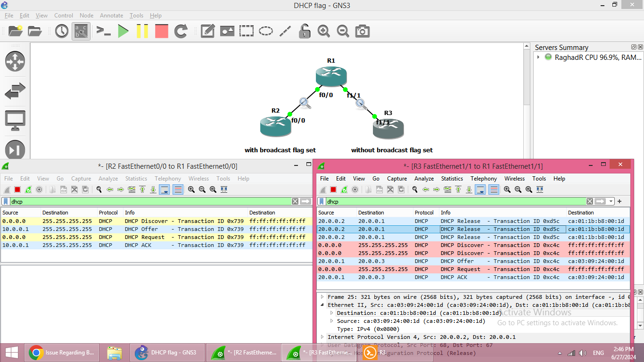
Task: Toggle auto-scroll in R3 Wireshark toolbar
Action: coord(480,189)
